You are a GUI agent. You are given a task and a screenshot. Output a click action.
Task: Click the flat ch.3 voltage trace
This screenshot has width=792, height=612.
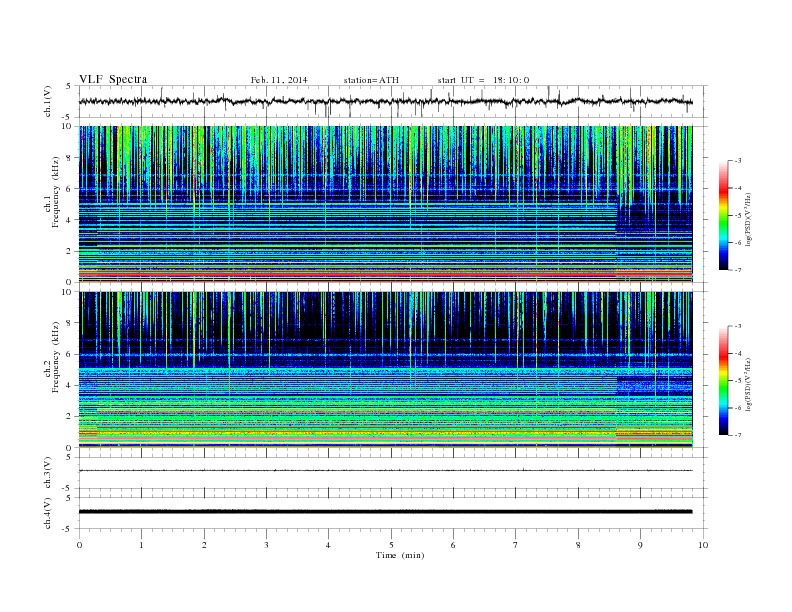pos(385,471)
